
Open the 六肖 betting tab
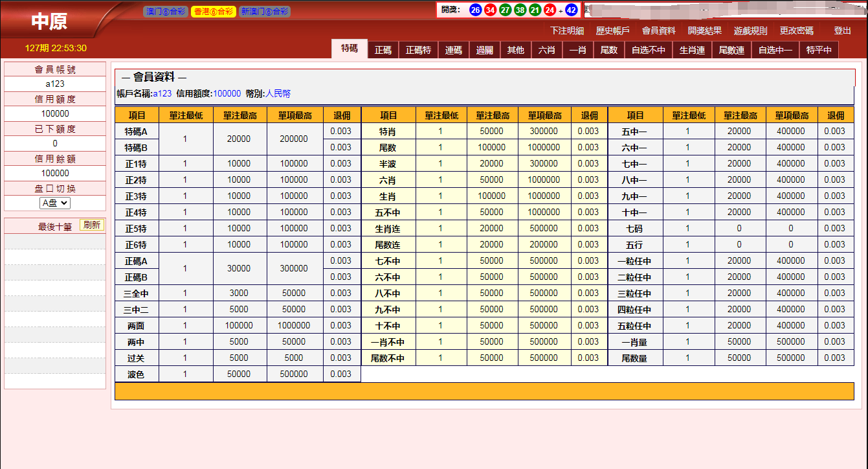[546, 50]
